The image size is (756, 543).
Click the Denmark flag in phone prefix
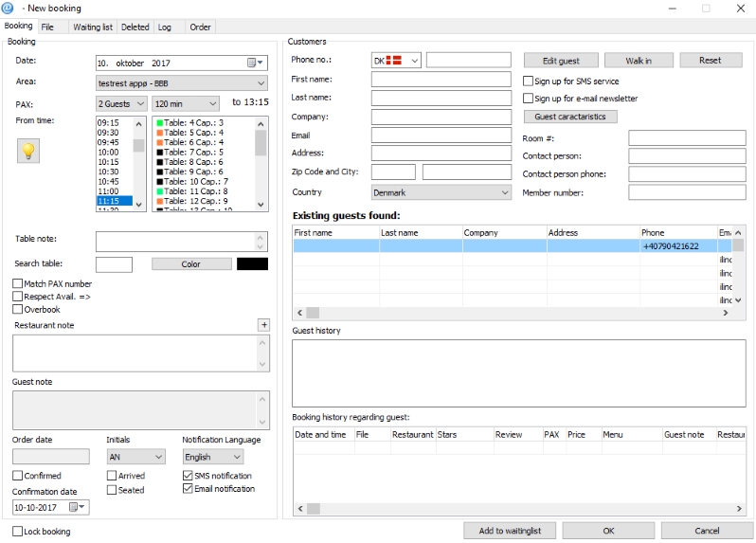pos(394,61)
